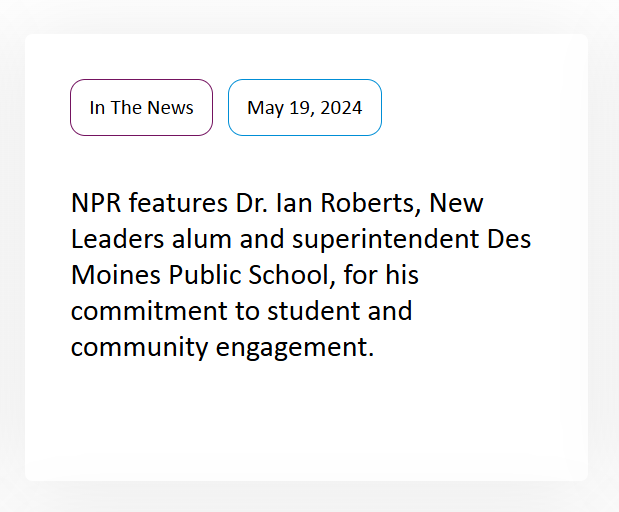
Task: Click the word News inside the purple-bordered tag
Action: (171, 107)
